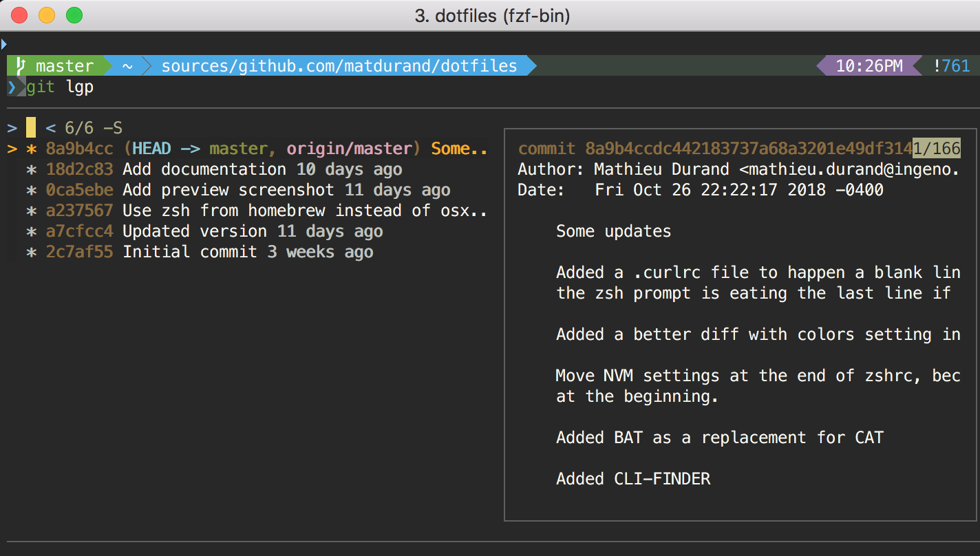Maximize the window with green button
980x556 pixels.
(x=74, y=15)
